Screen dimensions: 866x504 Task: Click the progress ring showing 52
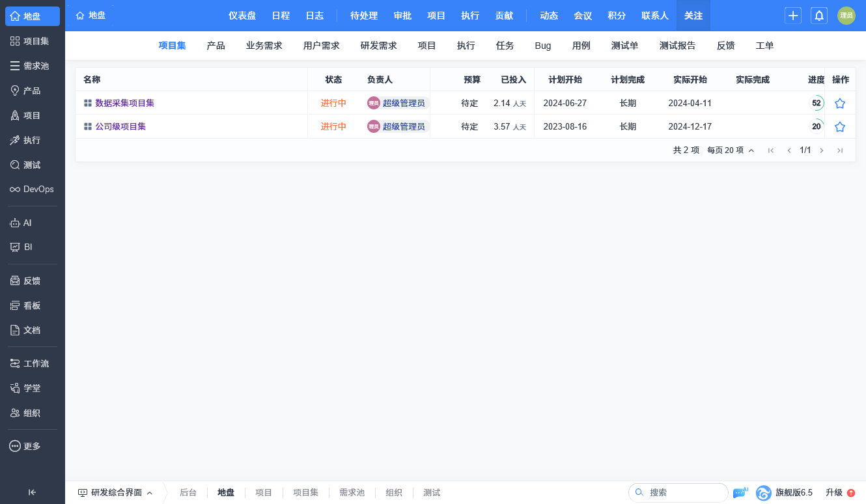pos(817,103)
